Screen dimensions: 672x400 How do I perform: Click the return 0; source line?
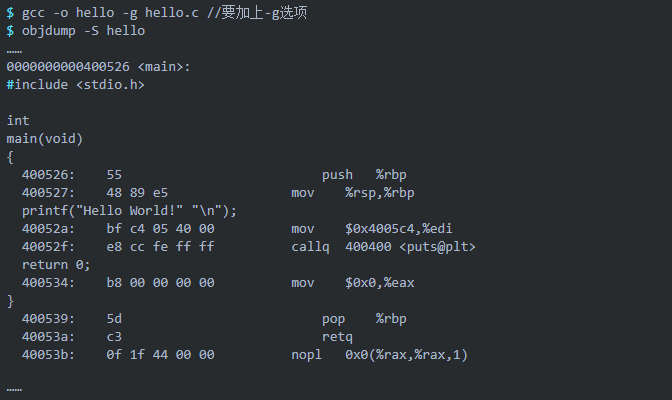pyautogui.click(x=56, y=264)
